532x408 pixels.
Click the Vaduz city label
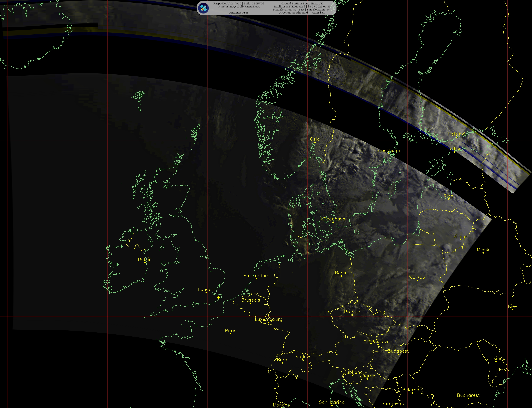302,357
